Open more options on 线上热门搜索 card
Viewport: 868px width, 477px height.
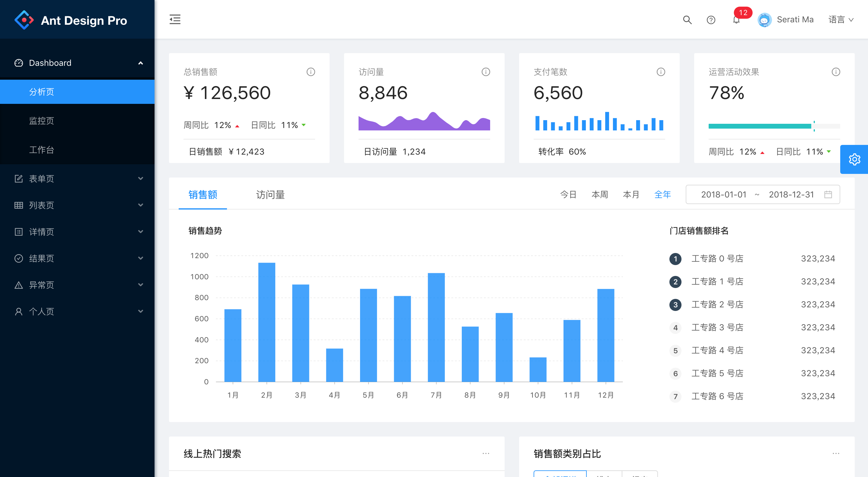click(486, 453)
